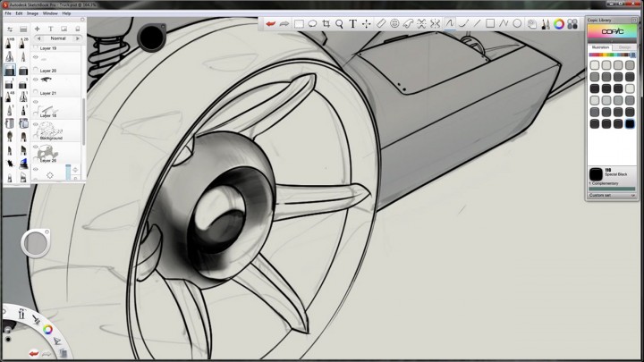Click next blend mode arrow beside Normal
Screen dimensions: 644x362
pyautogui.click(x=77, y=38)
